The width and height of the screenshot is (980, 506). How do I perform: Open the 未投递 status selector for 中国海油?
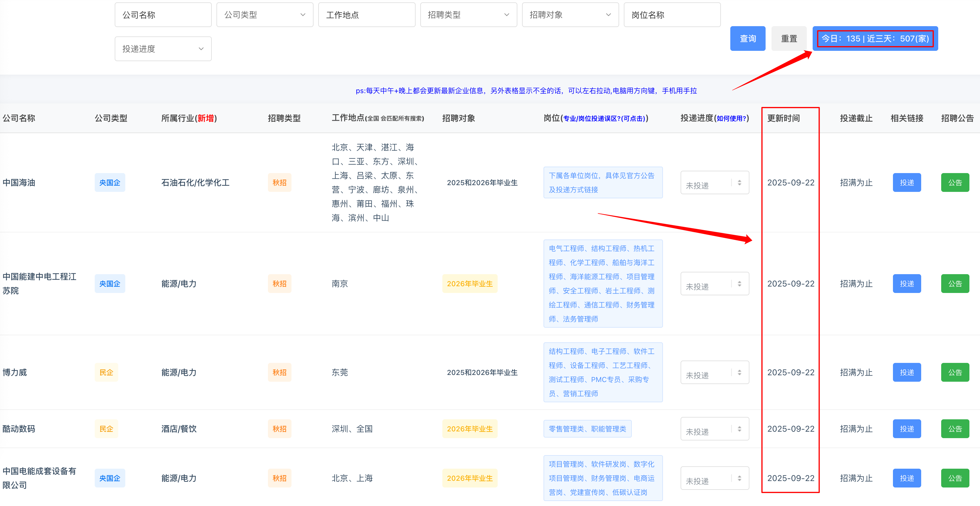[x=714, y=182]
